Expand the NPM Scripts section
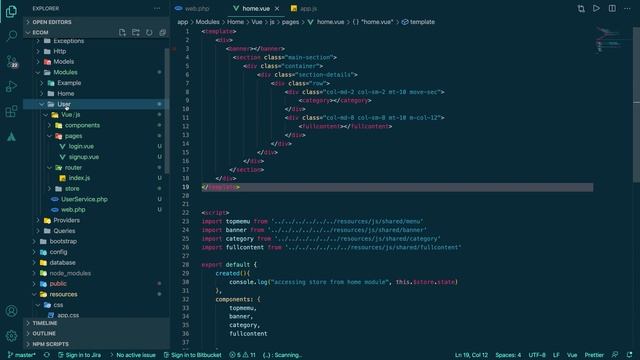 tap(96, 344)
